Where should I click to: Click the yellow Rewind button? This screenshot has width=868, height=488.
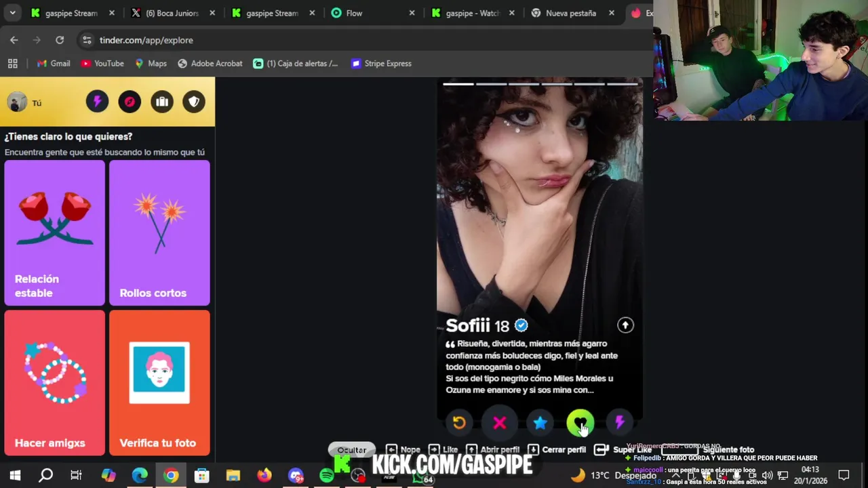(459, 423)
